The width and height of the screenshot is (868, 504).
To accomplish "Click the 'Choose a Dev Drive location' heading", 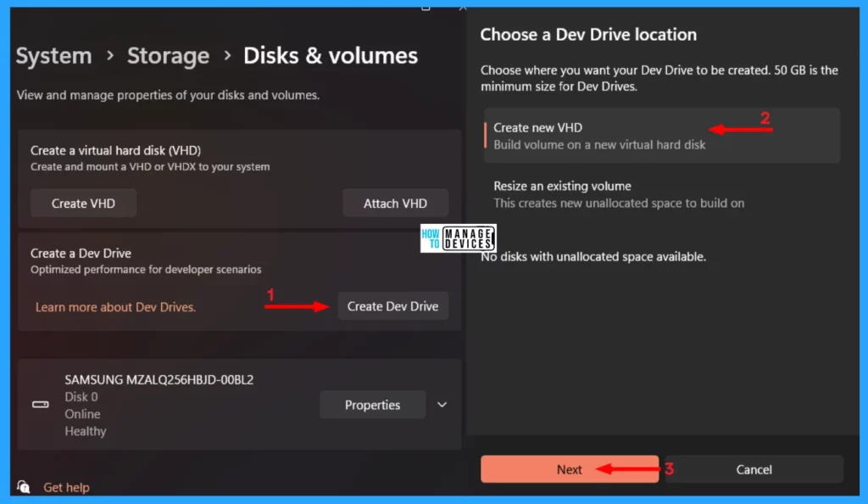I will point(588,35).
